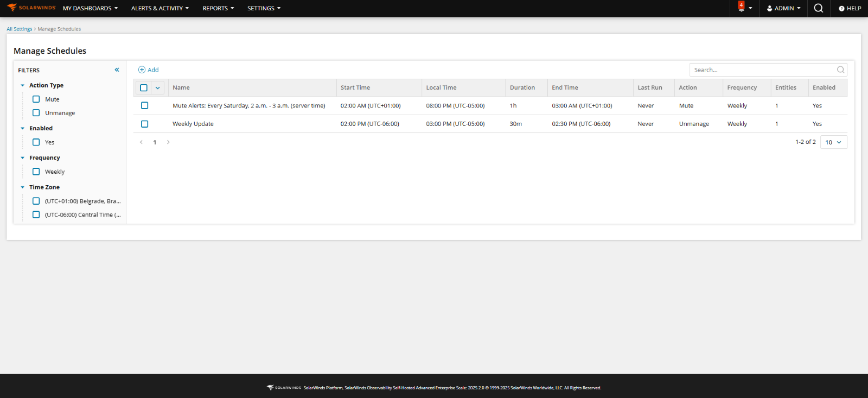This screenshot has width=868, height=398.
Task: Open the selection dropdown arrow beside header checkbox
Action: 158,87
